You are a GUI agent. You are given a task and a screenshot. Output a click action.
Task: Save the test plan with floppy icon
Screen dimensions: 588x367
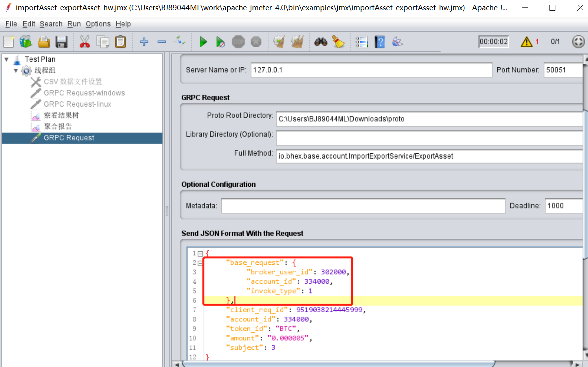tap(61, 42)
